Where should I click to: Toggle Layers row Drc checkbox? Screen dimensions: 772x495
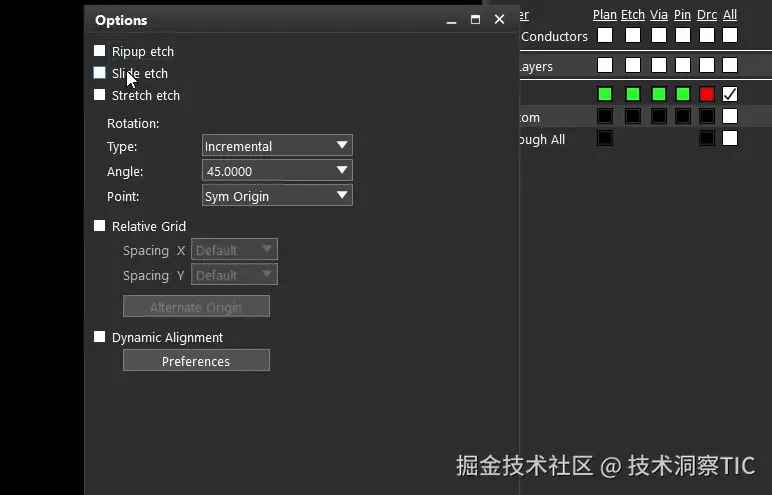pos(707,65)
